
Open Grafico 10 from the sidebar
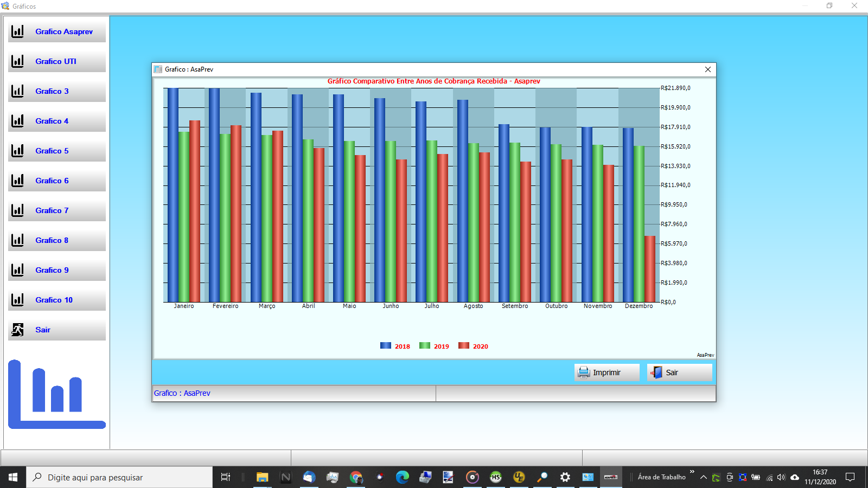click(57, 300)
